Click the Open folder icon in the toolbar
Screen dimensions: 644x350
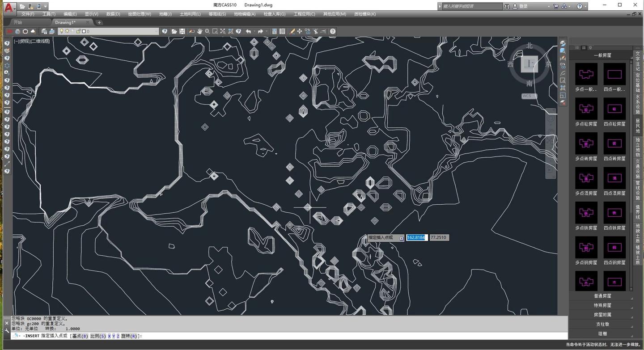(x=174, y=31)
